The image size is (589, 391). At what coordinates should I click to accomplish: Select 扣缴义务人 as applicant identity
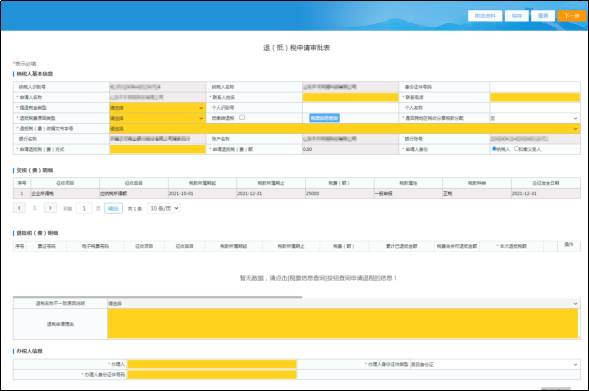(x=516, y=149)
